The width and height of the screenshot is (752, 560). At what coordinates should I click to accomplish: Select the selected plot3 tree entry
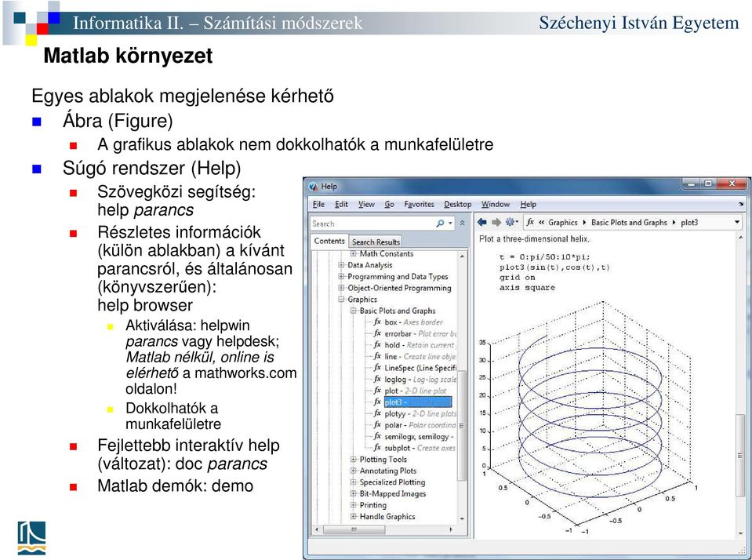417,402
